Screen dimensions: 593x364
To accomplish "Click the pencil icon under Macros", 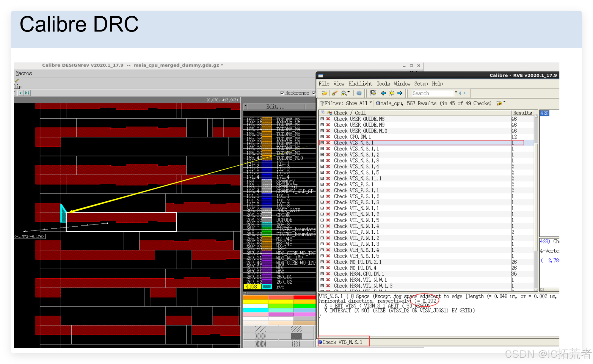I will click(17, 81).
